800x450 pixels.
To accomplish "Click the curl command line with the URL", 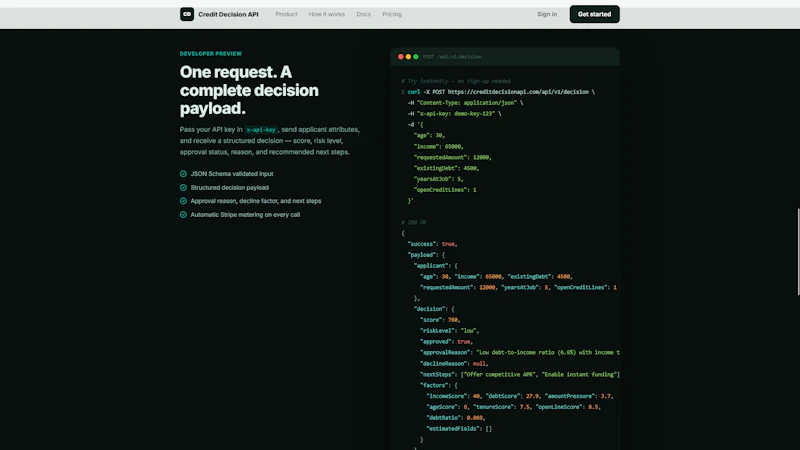I will [x=498, y=92].
